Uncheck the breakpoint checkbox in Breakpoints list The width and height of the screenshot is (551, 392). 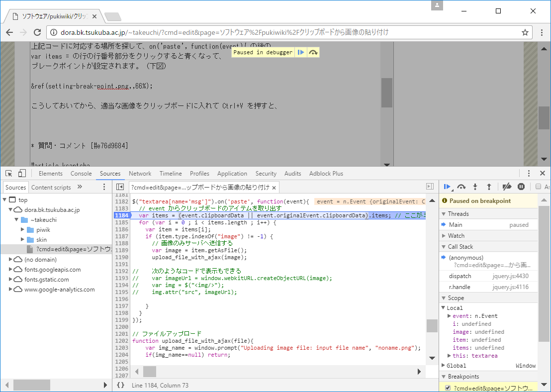click(448, 388)
